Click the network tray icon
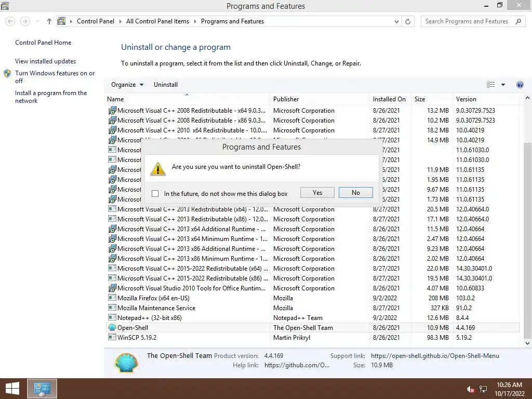 483,389
